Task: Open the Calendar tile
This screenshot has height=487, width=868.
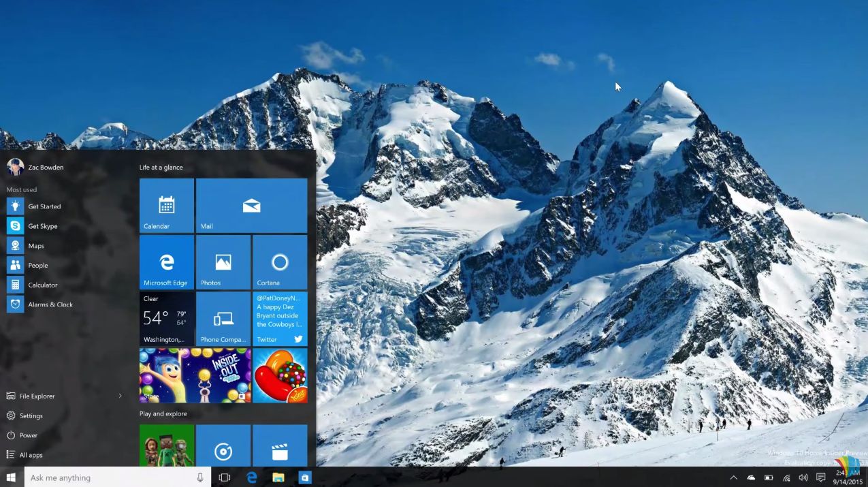Action: pos(167,206)
